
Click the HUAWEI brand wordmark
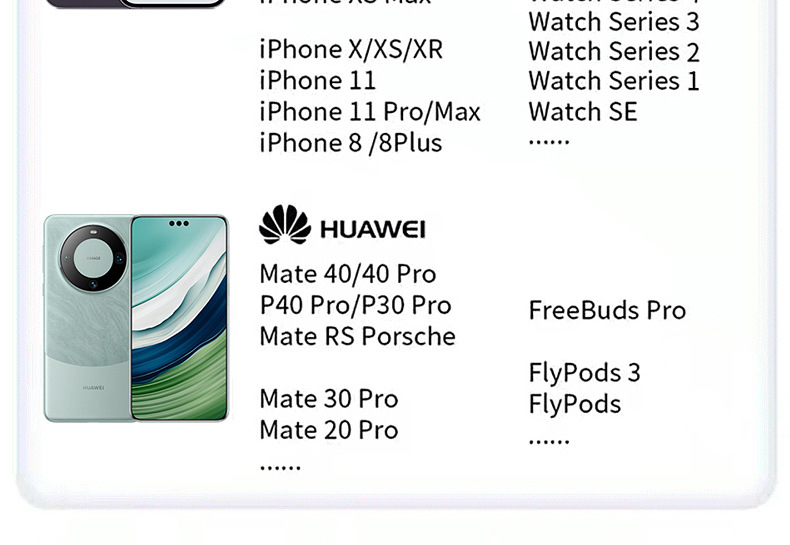coord(373,230)
